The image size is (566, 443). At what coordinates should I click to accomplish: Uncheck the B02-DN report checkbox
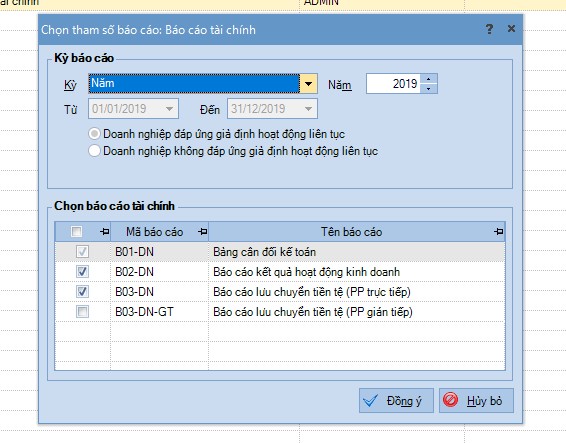[82, 272]
